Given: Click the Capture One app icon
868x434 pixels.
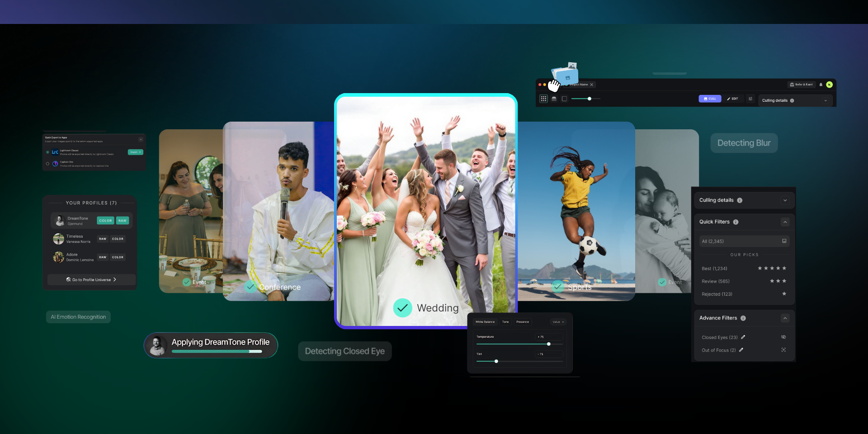Looking at the screenshot, I should (x=55, y=164).
